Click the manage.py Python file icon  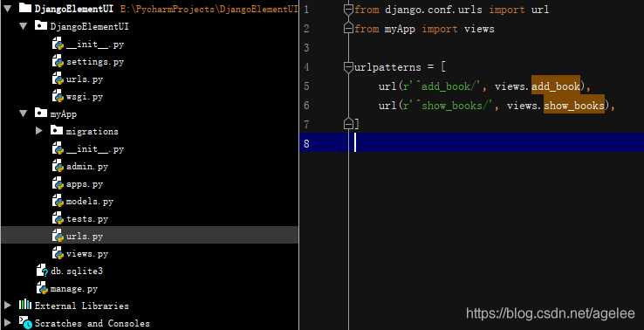(42, 288)
